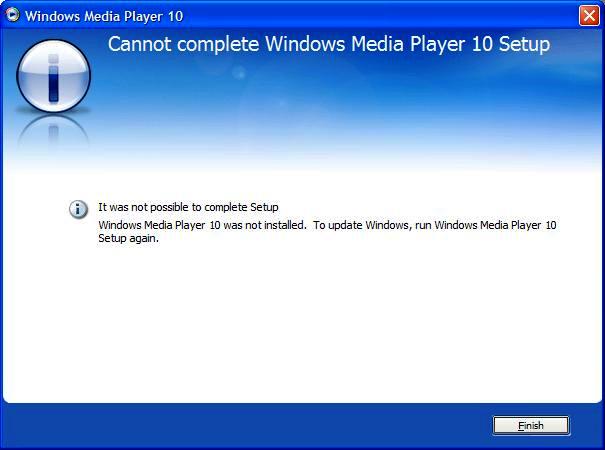The image size is (605, 450).
Task: Close the Windows Media Player 10 dialog
Action: click(589, 16)
